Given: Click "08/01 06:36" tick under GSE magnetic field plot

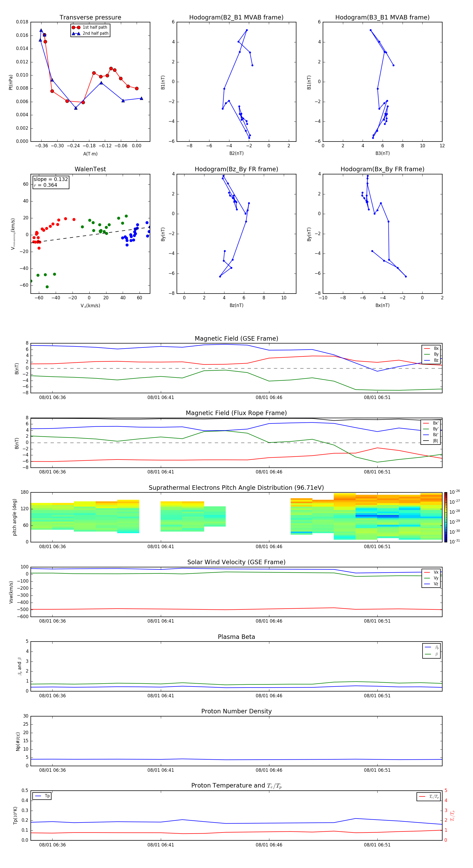Looking at the screenshot, I should click(53, 398).
